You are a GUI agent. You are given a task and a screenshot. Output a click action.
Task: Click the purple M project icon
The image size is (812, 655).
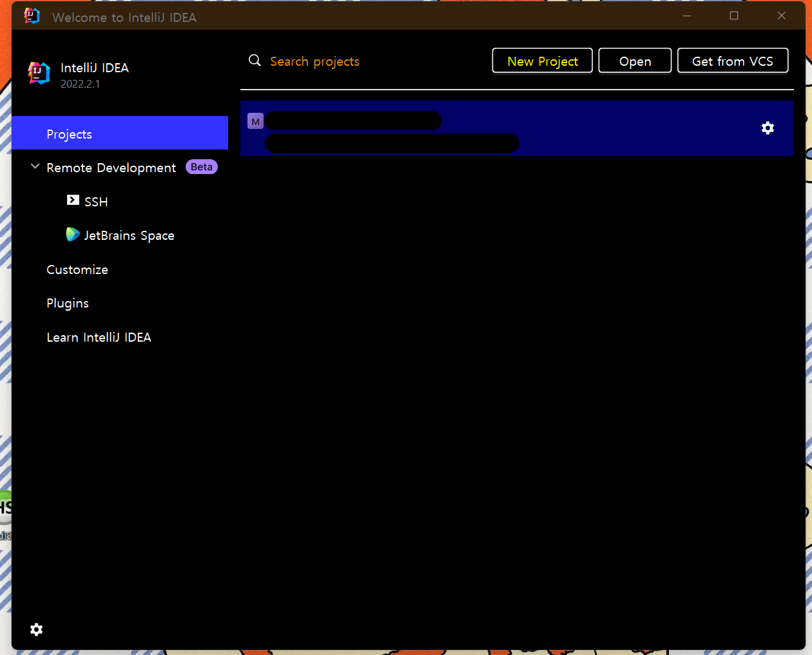(256, 121)
